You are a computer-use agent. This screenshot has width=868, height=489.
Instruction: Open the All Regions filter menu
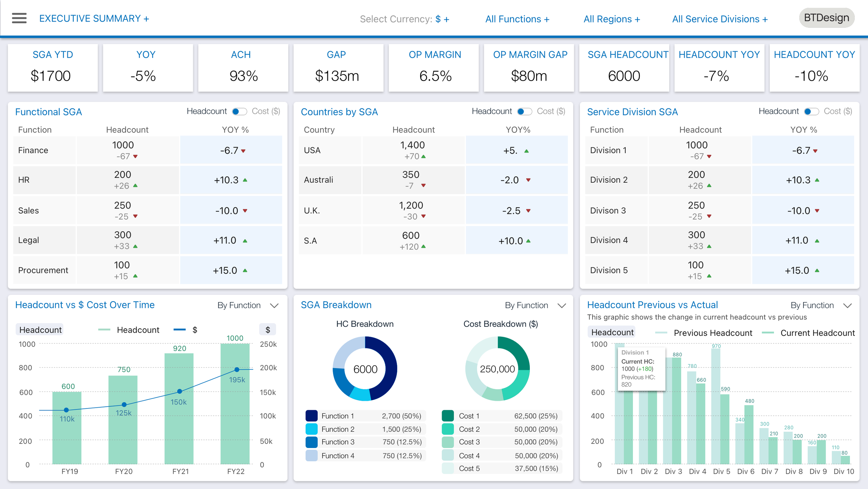pos(611,19)
